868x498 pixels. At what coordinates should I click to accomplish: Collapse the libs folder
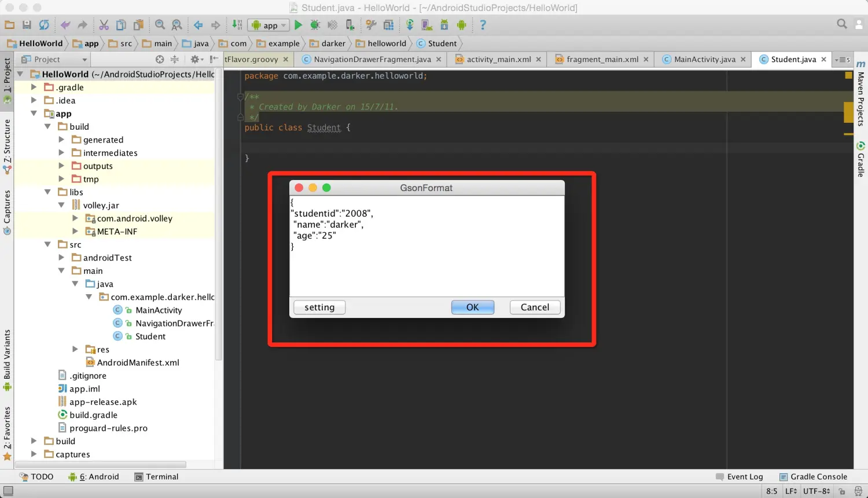[47, 192]
